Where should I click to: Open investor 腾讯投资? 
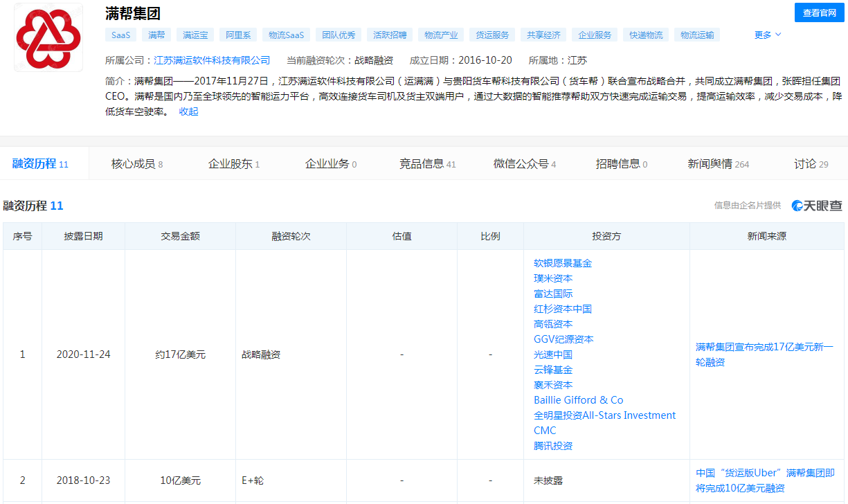click(x=553, y=446)
